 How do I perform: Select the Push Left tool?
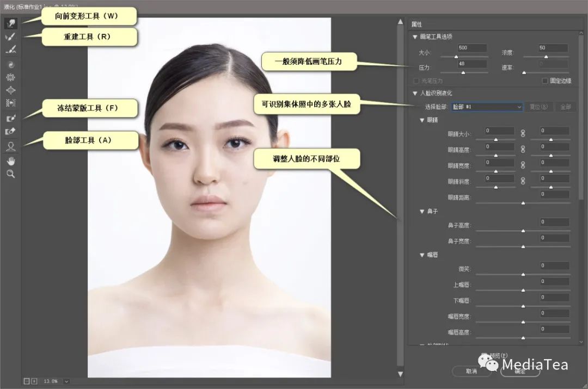pos(11,103)
